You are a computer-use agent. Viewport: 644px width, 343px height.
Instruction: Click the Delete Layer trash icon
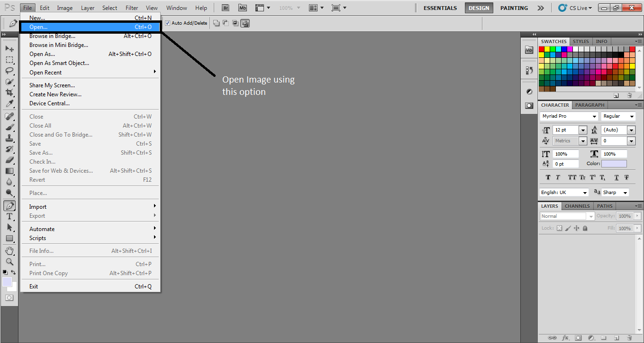[x=629, y=338]
